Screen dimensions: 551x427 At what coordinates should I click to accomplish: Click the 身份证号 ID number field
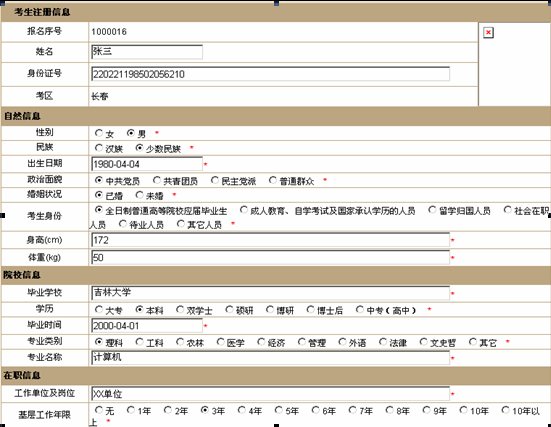pos(270,74)
